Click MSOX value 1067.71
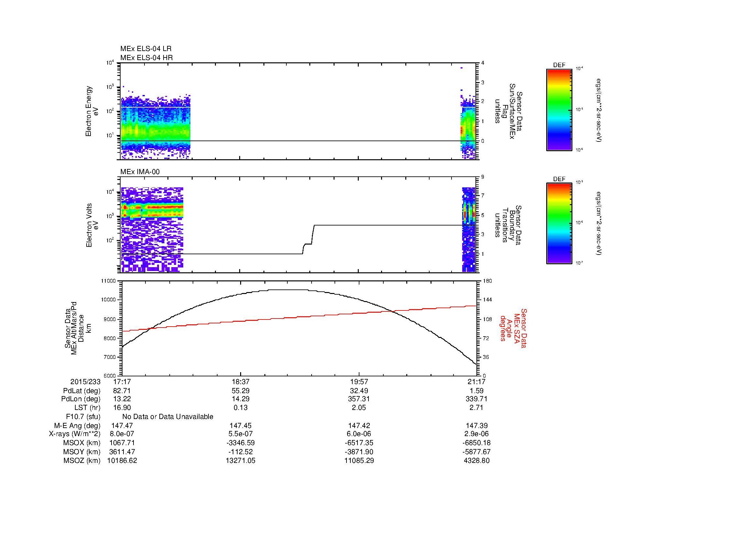This screenshot has width=756, height=534. click(x=122, y=443)
